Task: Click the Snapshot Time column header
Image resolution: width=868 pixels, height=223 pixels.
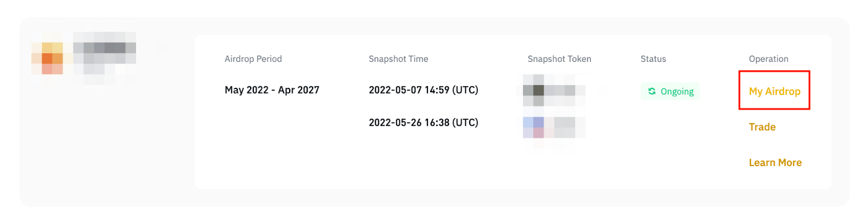Action: pyautogui.click(x=398, y=59)
